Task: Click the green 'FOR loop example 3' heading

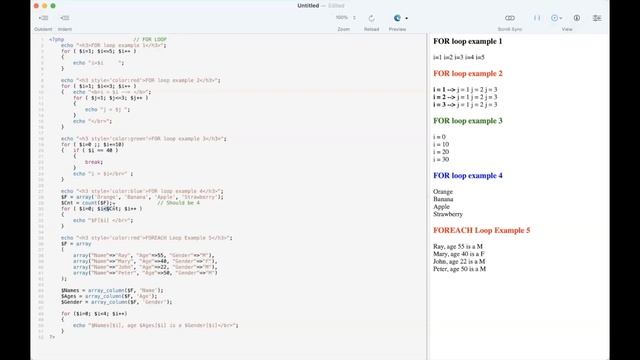Action: click(468, 121)
